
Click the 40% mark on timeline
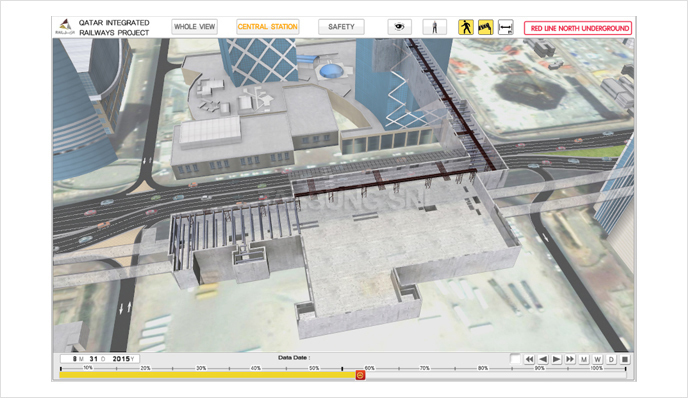pos(256,368)
